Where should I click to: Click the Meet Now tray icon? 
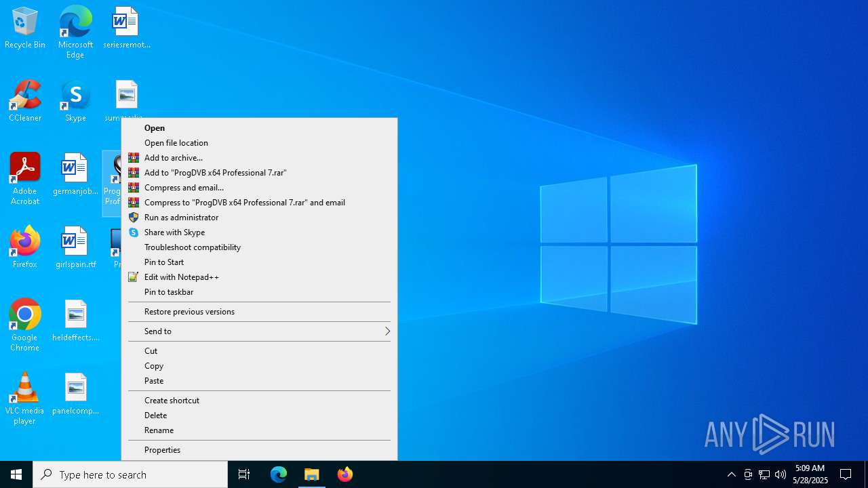(x=748, y=474)
